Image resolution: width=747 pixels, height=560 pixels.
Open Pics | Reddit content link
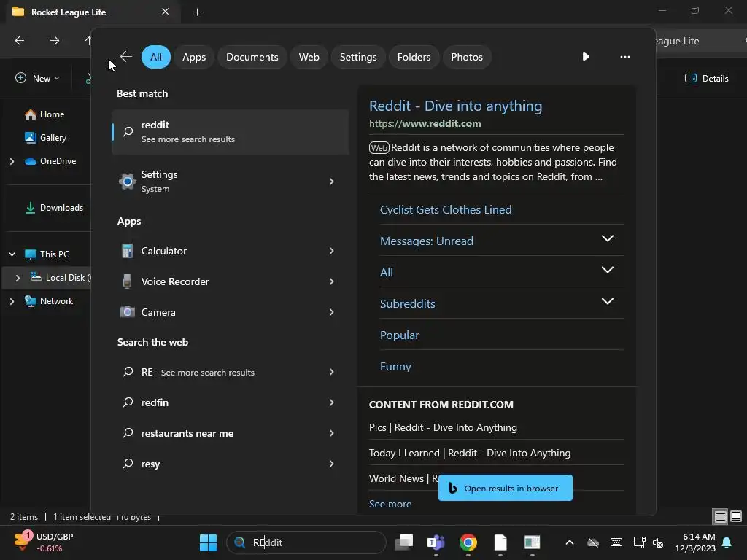point(443,427)
